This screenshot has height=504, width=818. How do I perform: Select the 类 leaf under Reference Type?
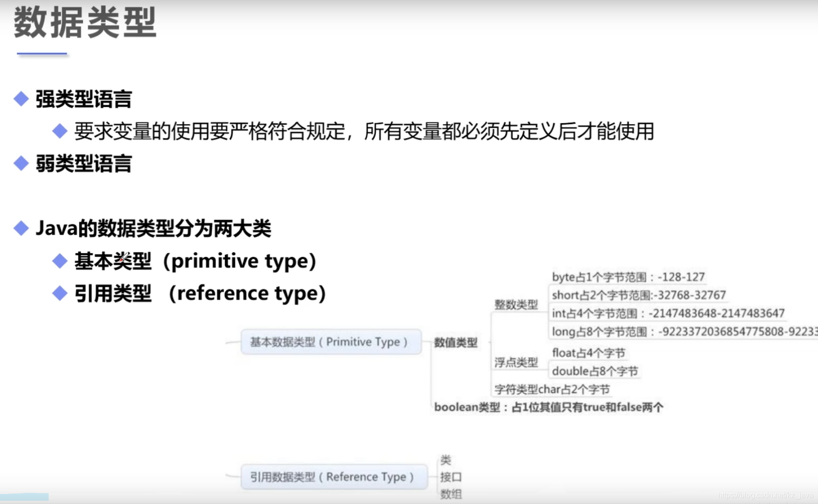tap(446, 460)
